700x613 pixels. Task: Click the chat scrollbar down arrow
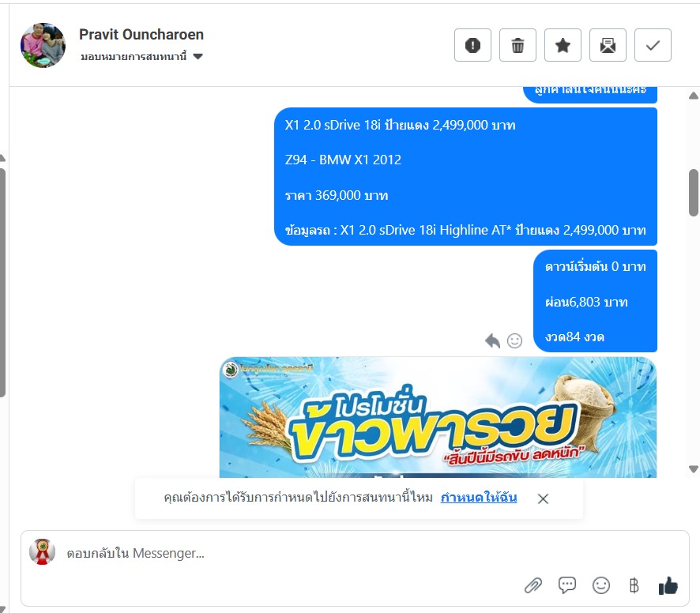pos(694,469)
